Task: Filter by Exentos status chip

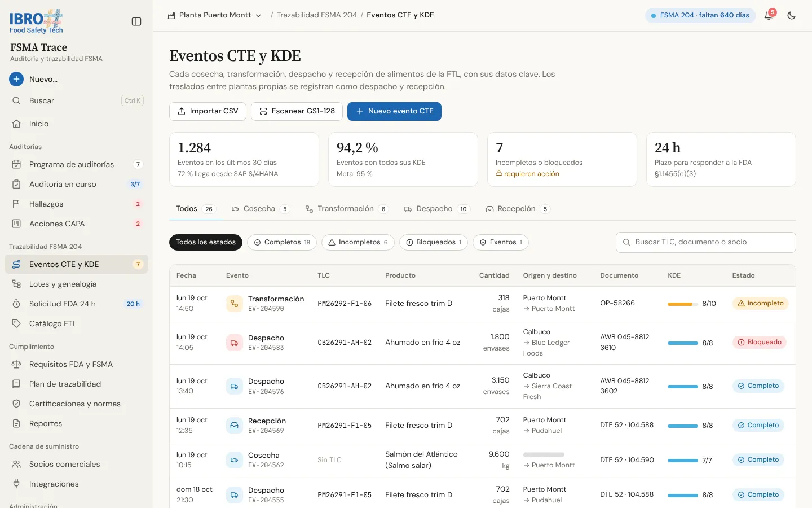Action: click(x=501, y=242)
